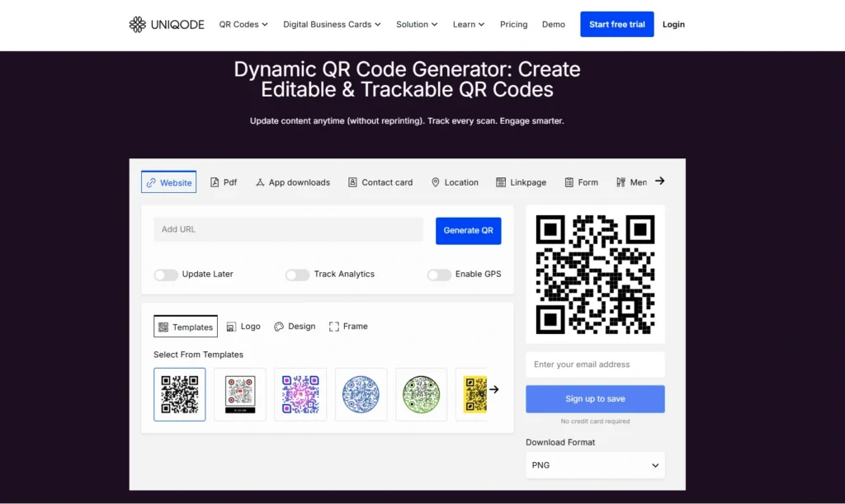Click the App downloads icon

(260, 182)
